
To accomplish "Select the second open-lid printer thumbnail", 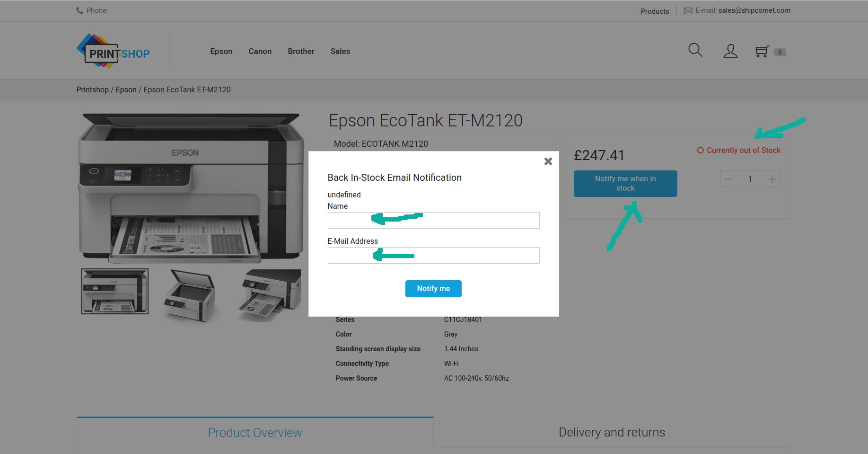I will [x=190, y=295].
